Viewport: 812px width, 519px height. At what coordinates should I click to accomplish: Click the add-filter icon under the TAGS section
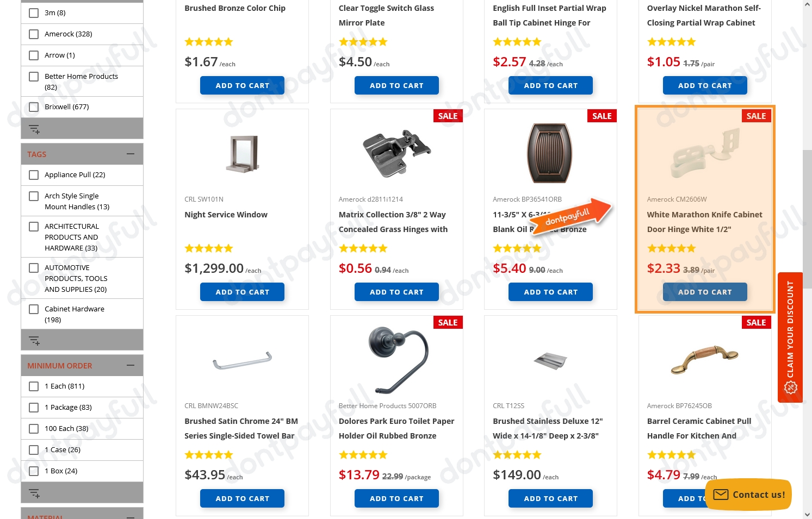(34, 340)
